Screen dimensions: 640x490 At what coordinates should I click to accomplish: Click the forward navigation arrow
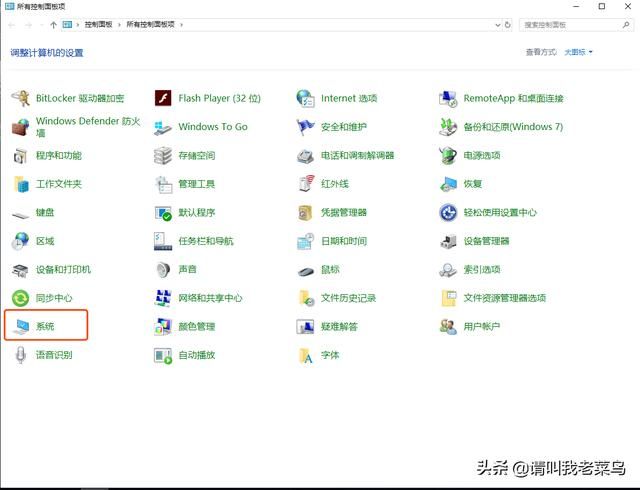click(28, 25)
